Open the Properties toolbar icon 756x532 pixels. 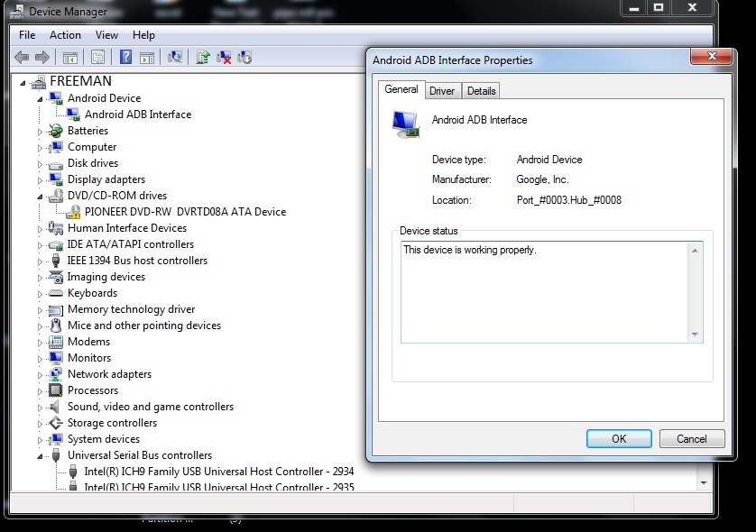pyautogui.click(x=97, y=58)
